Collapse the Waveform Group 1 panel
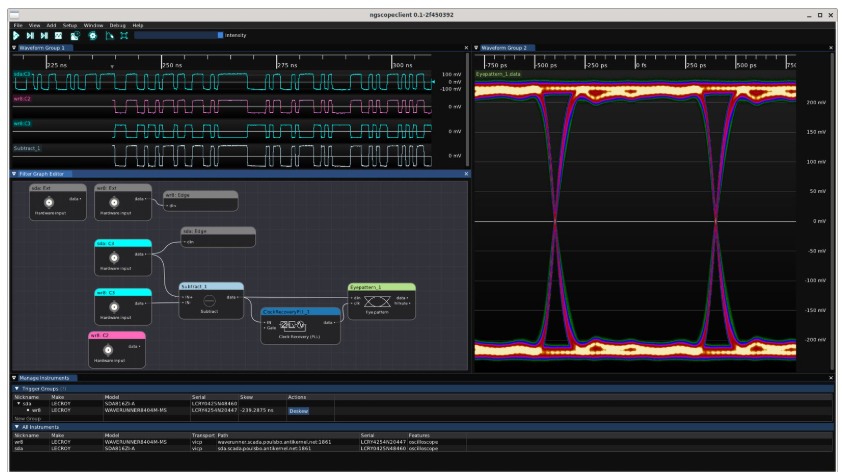Screen dimensions: 842x472 [14, 48]
